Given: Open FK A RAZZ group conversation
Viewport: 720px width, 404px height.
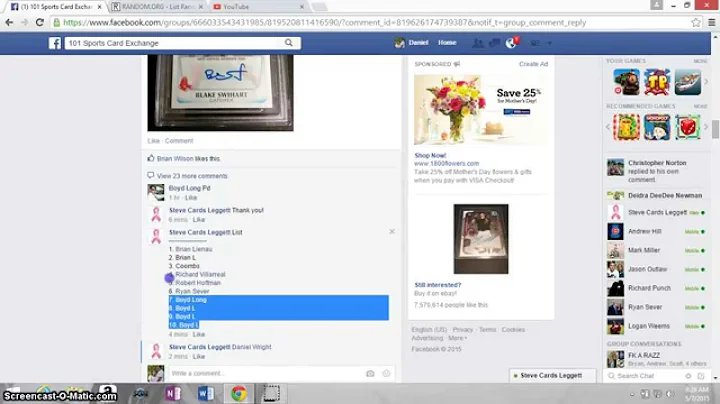Looking at the screenshot, I should click(x=657, y=359).
